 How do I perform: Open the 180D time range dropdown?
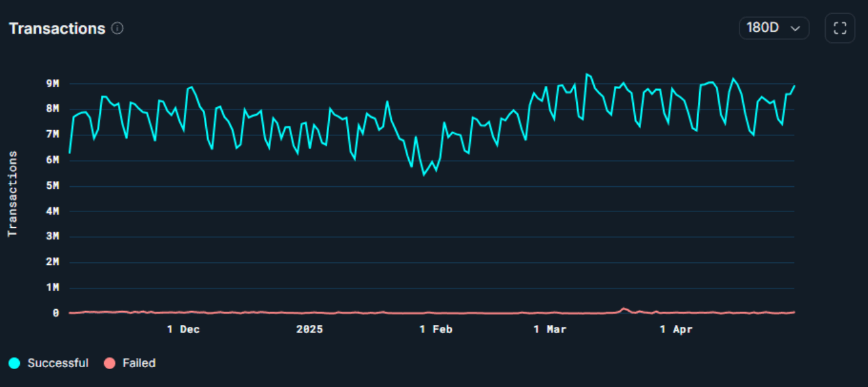click(773, 28)
